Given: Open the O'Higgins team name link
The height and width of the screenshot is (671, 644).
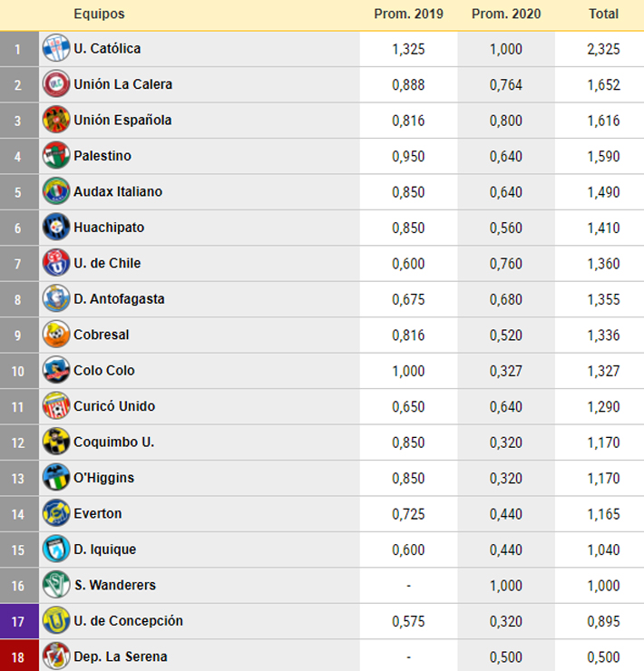Looking at the screenshot, I should (104, 479).
